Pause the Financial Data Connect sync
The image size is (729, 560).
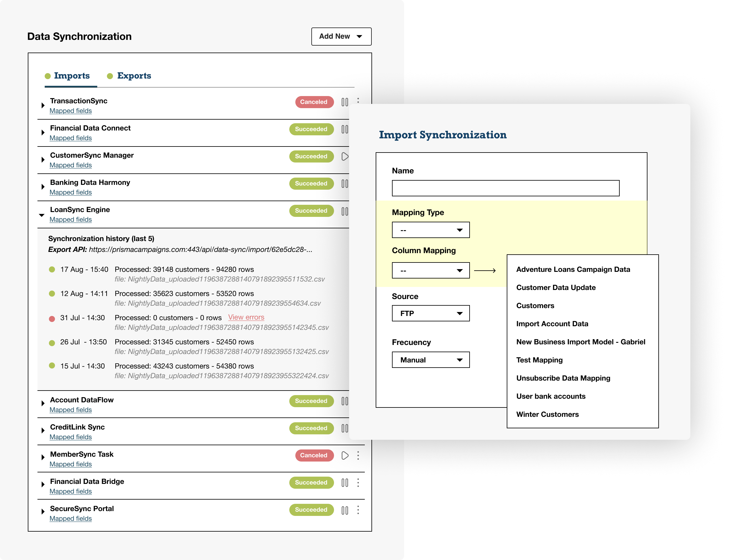345,129
